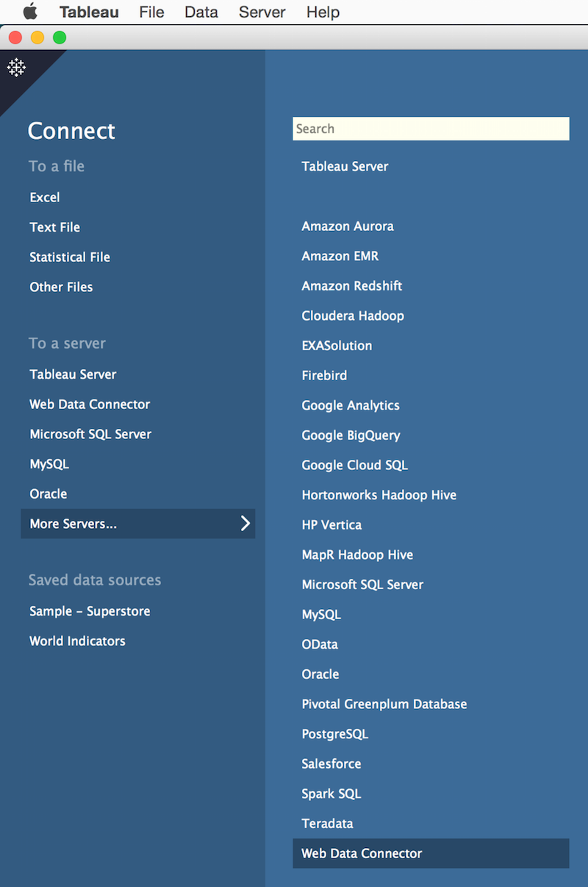This screenshot has height=887, width=588.
Task: Select Amazon EMR connector
Action: point(340,256)
